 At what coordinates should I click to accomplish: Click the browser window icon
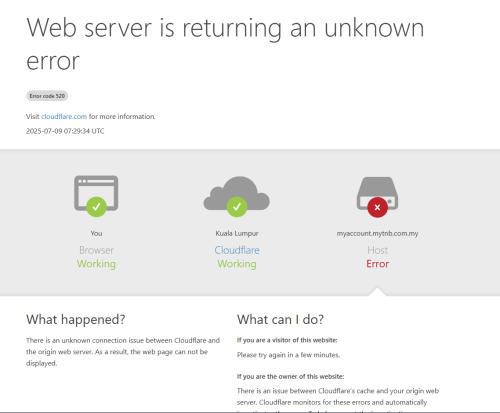[96, 193]
